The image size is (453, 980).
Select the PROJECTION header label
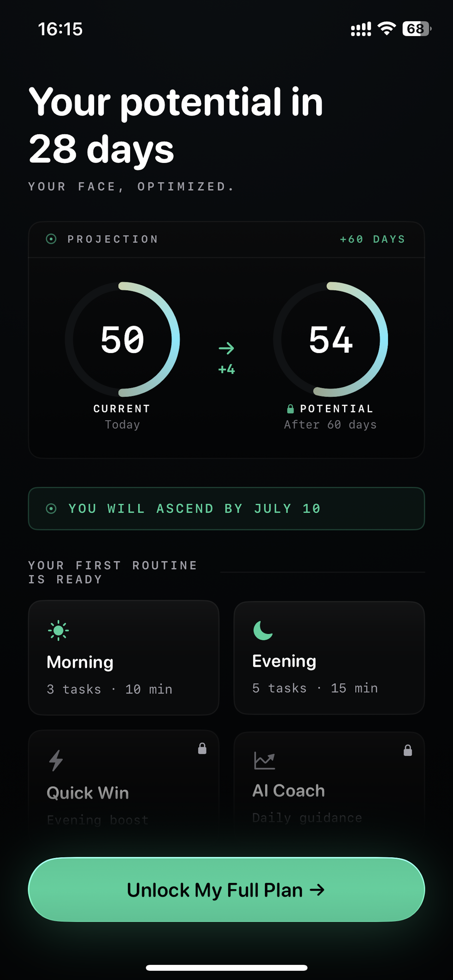pyautogui.click(x=113, y=239)
